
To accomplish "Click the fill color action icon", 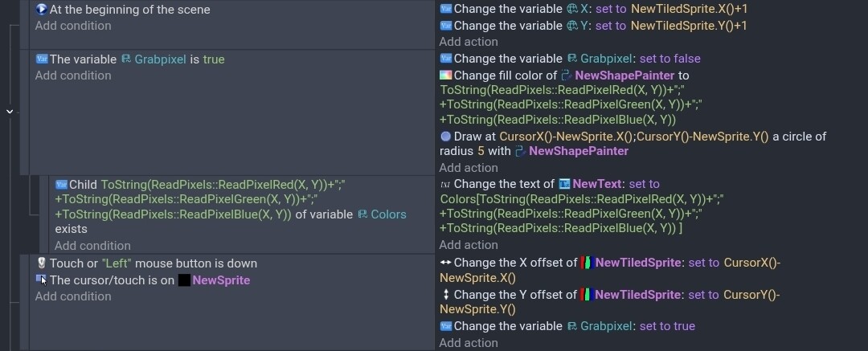I will (445, 76).
